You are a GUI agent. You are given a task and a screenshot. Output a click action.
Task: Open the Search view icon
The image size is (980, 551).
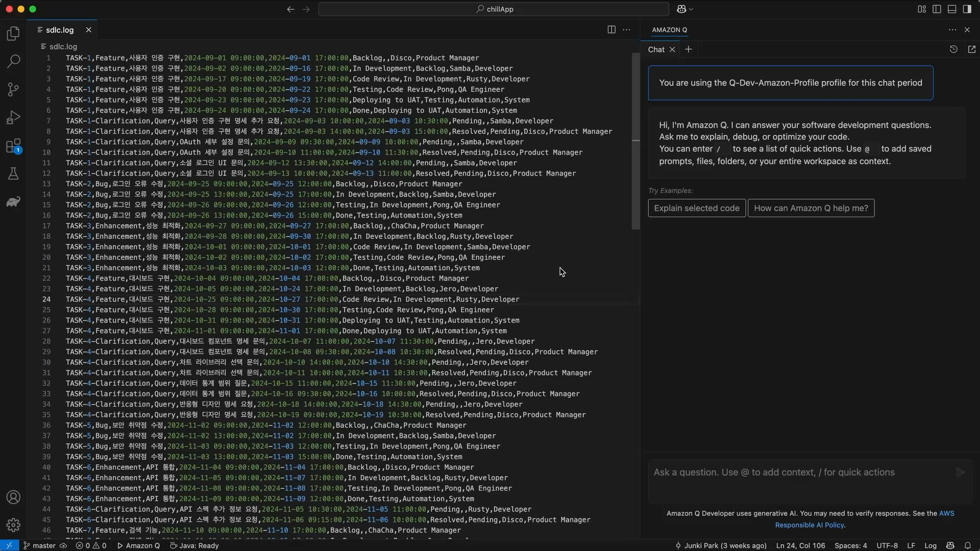pos(13,62)
